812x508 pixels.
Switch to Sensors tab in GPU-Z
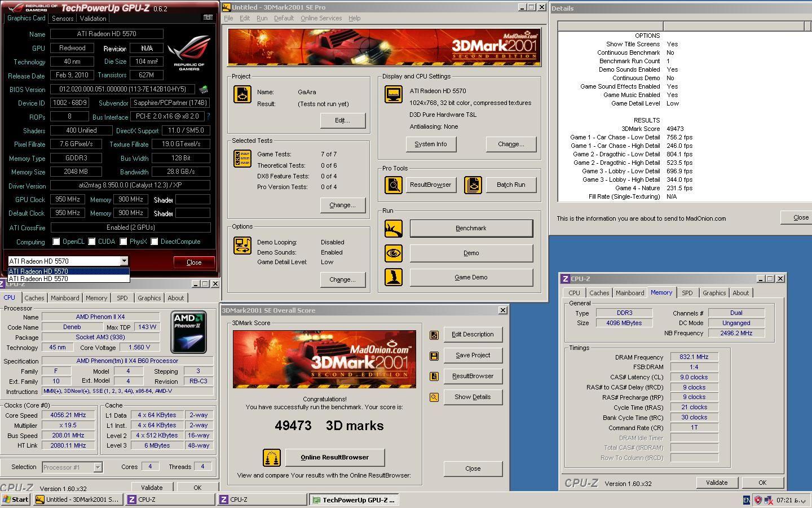tap(63, 18)
